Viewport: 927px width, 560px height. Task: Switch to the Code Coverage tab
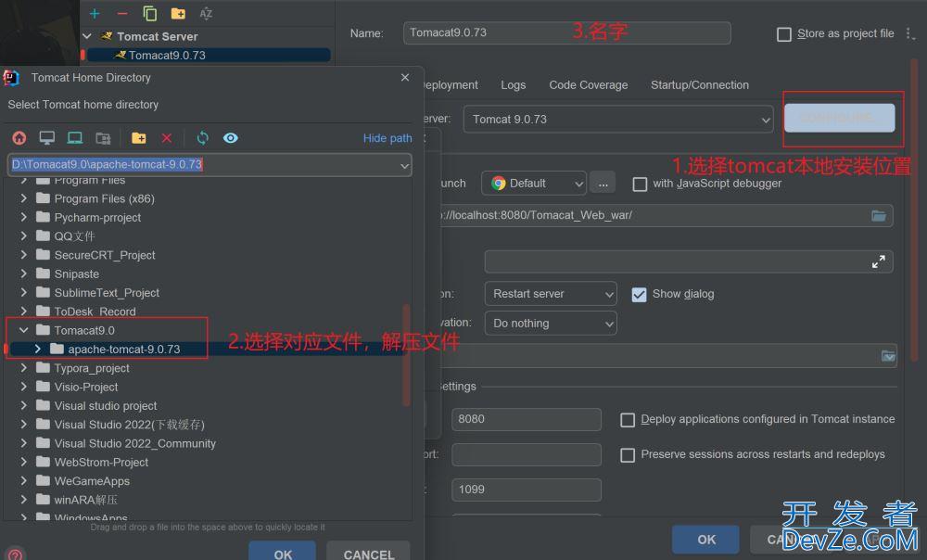click(x=589, y=85)
